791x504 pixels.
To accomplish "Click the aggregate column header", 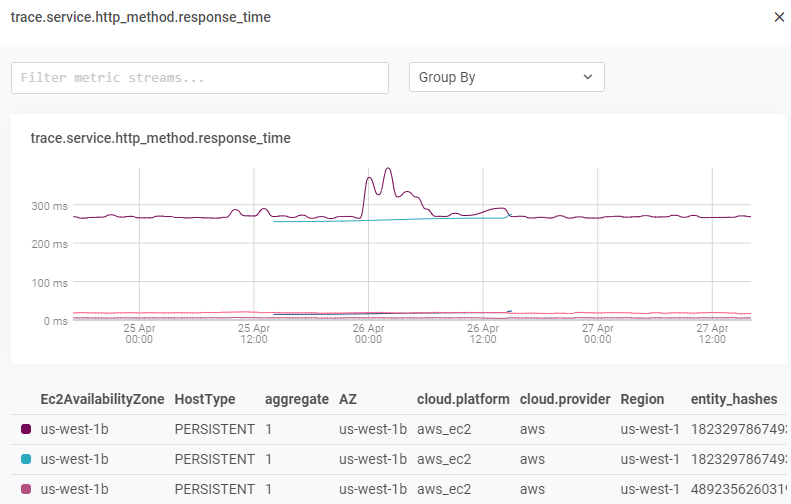I will (296, 399).
